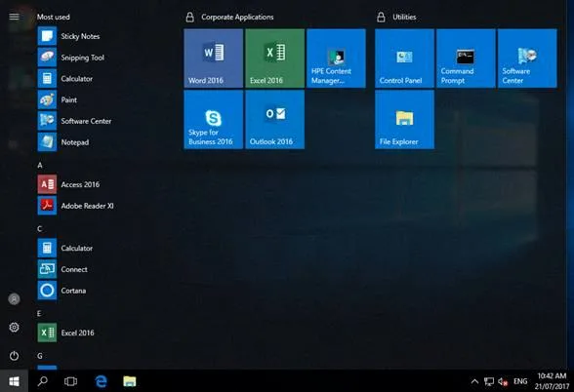Launch Paint from Most used list
The image size is (574, 392).
[x=58, y=99]
